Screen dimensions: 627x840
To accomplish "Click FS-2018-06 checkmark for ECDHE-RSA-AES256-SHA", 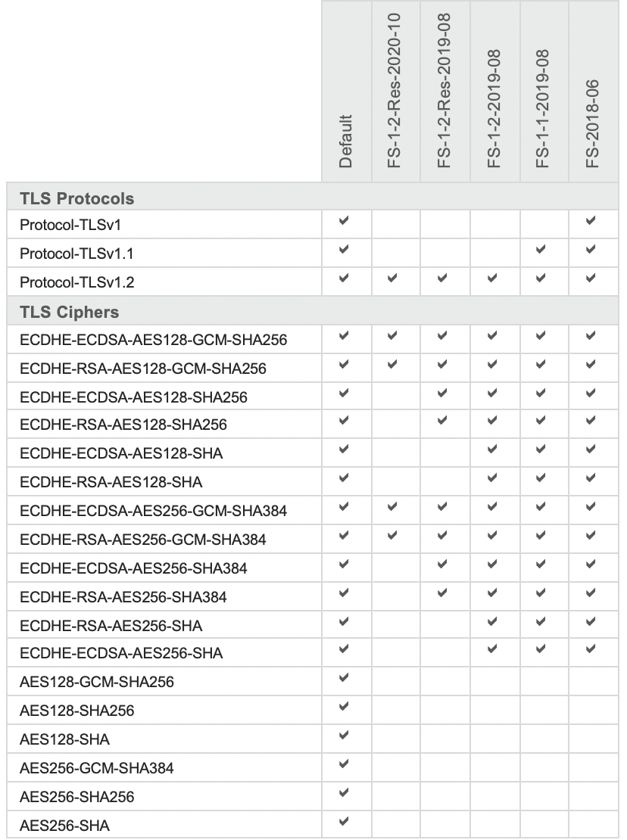I will click(x=591, y=621).
